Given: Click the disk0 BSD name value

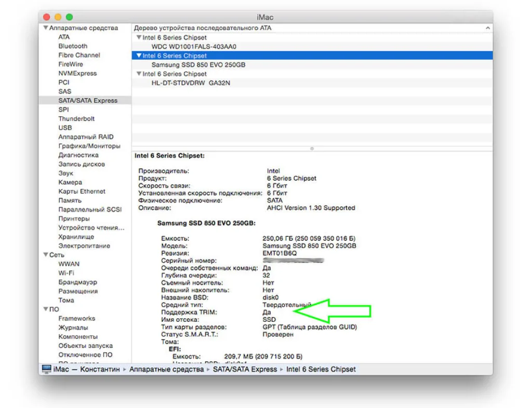Looking at the screenshot, I should point(270,297).
